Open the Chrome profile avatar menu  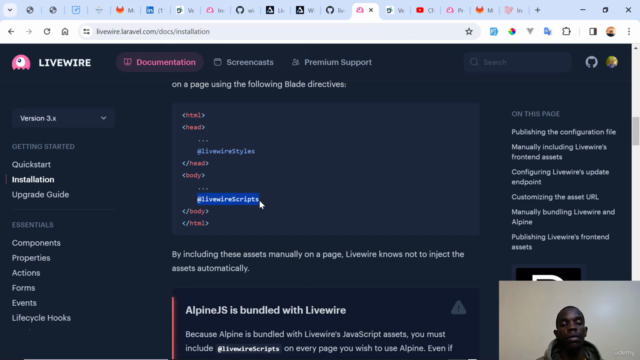tap(611, 31)
